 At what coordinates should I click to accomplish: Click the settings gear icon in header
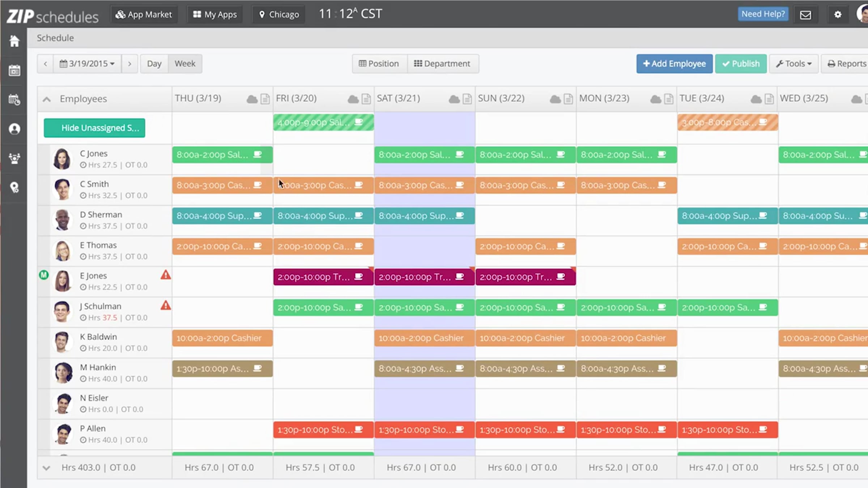pyautogui.click(x=838, y=14)
